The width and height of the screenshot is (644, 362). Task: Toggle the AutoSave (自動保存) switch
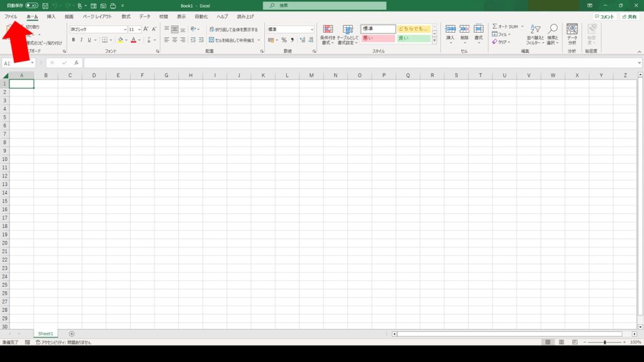pos(31,6)
